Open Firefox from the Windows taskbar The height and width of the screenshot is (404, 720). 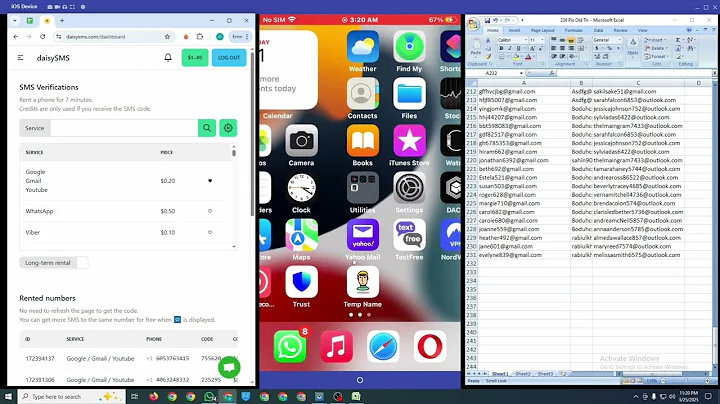point(153,396)
